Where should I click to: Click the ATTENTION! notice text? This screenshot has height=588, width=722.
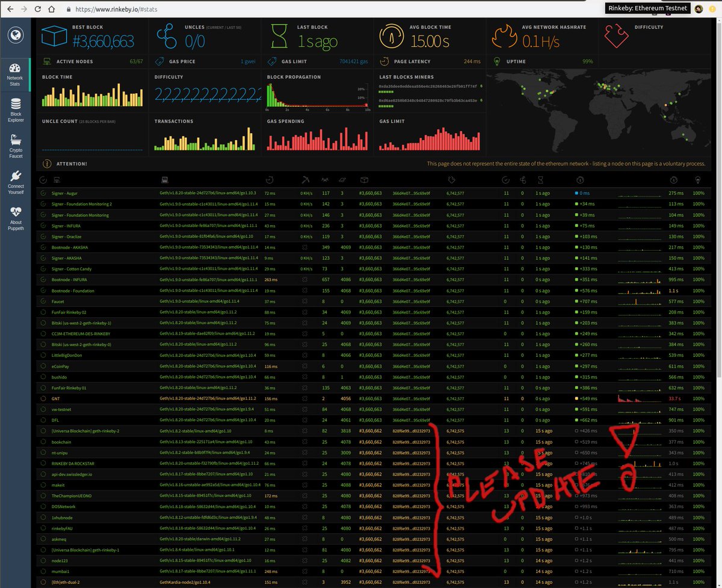coord(70,162)
